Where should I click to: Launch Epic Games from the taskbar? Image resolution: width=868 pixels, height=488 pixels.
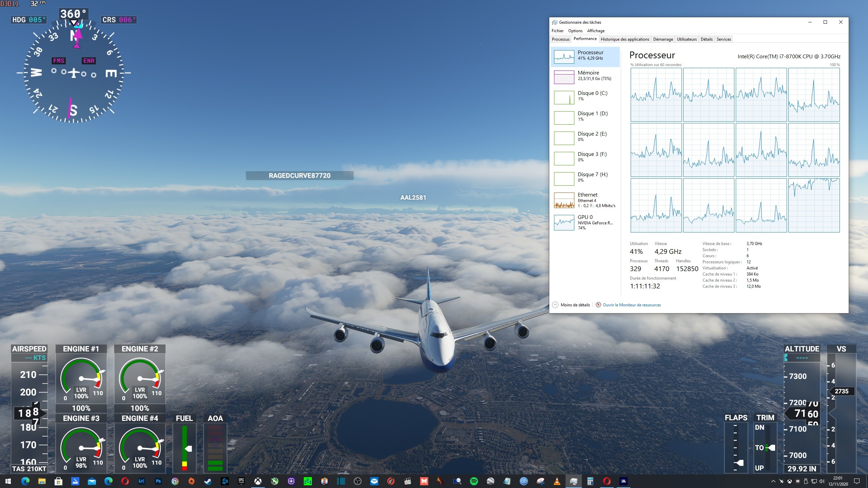click(x=241, y=481)
